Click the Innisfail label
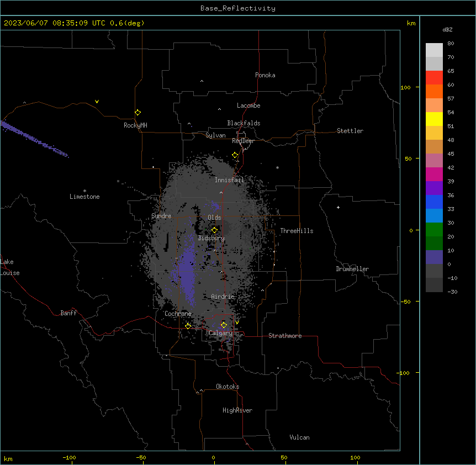476x465 pixels. (229, 180)
